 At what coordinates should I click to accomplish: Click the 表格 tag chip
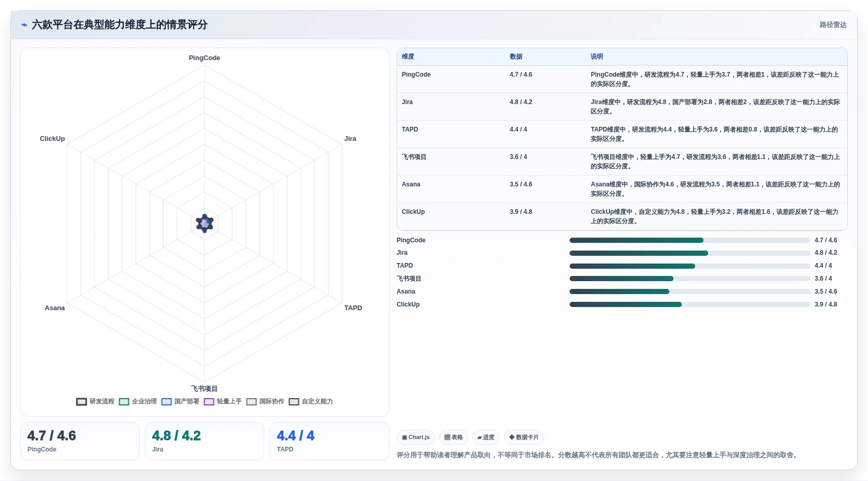point(454,437)
